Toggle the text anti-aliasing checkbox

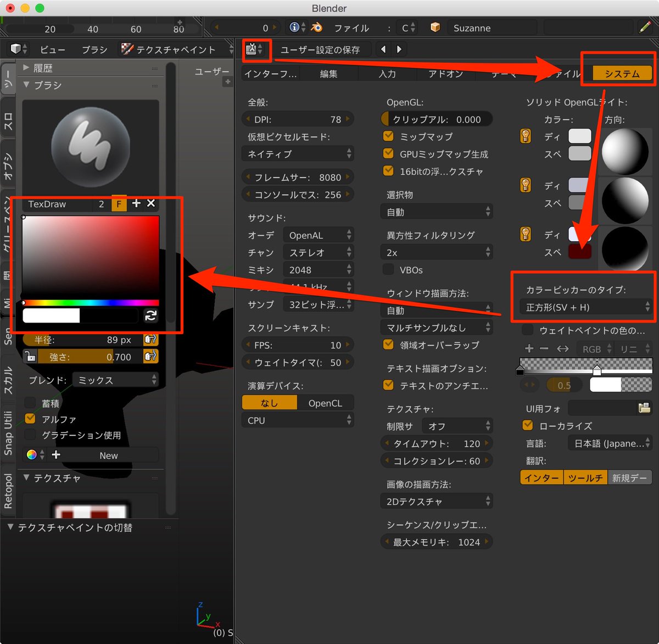tap(388, 385)
